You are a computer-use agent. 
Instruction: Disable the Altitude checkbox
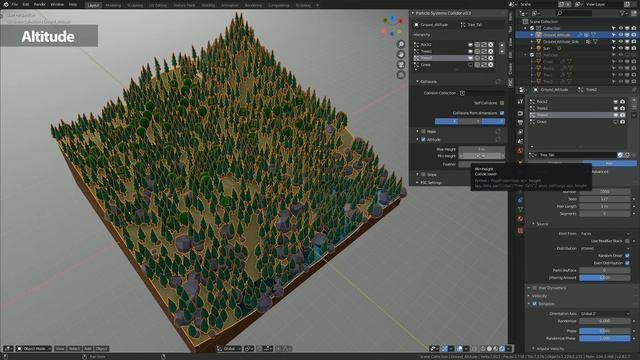423,140
